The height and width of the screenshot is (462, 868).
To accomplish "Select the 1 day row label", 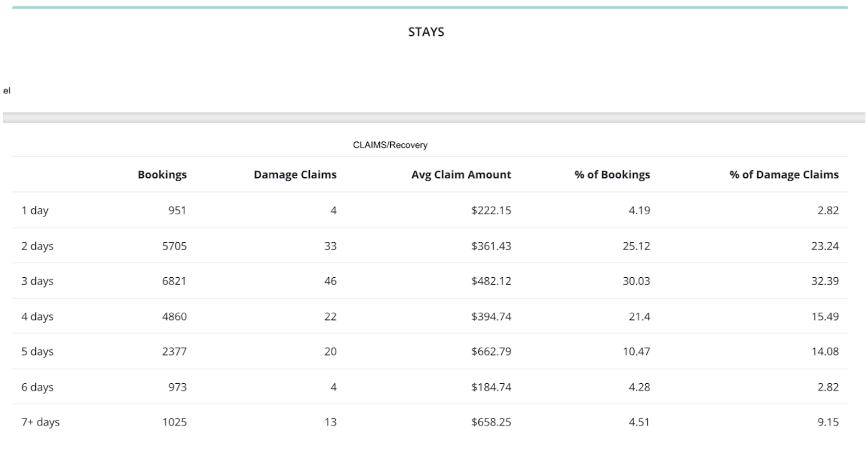I will (35, 210).
